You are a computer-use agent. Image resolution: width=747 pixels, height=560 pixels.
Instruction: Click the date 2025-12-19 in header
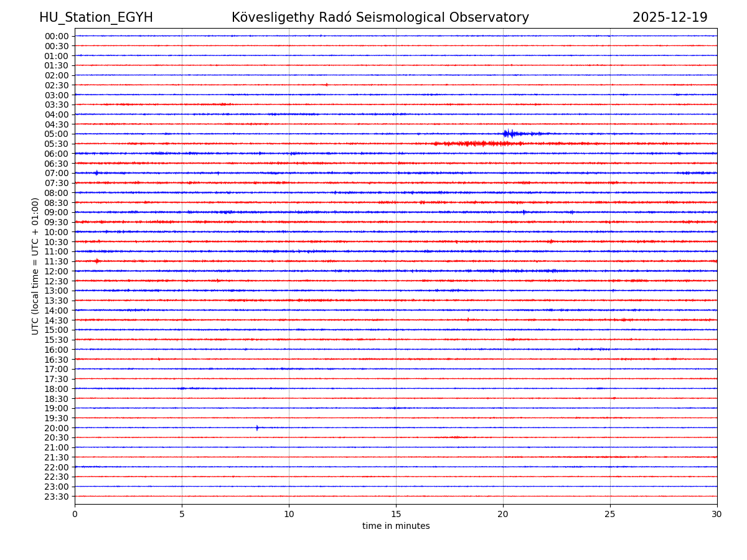pyautogui.click(x=670, y=18)
